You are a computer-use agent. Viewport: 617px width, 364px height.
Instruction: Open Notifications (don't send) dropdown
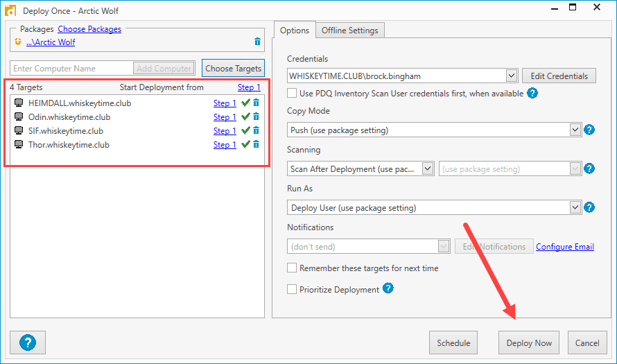tap(369, 246)
